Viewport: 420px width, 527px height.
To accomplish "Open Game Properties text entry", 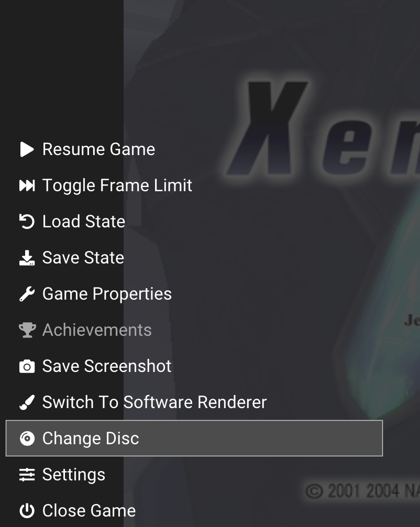I will (107, 294).
